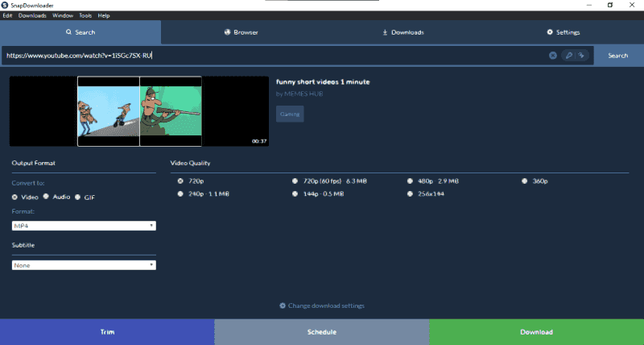This screenshot has height=345, width=644.
Task: Select the GIF conversion option
Action: click(x=78, y=197)
